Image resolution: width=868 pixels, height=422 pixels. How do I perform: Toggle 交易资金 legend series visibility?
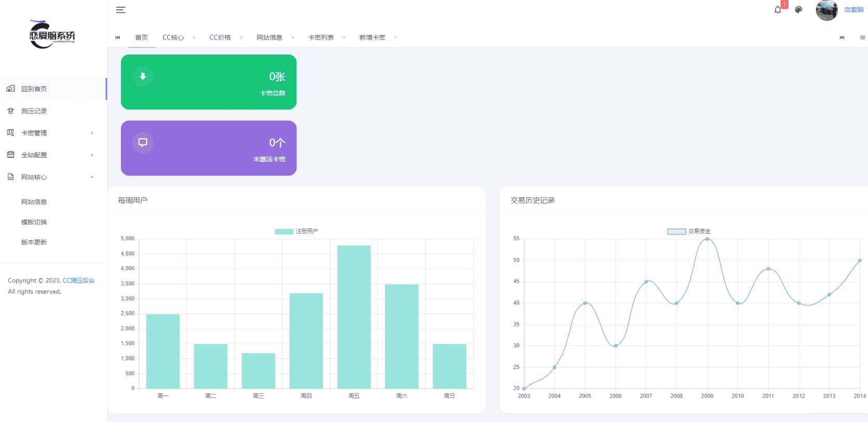pos(688,231)
